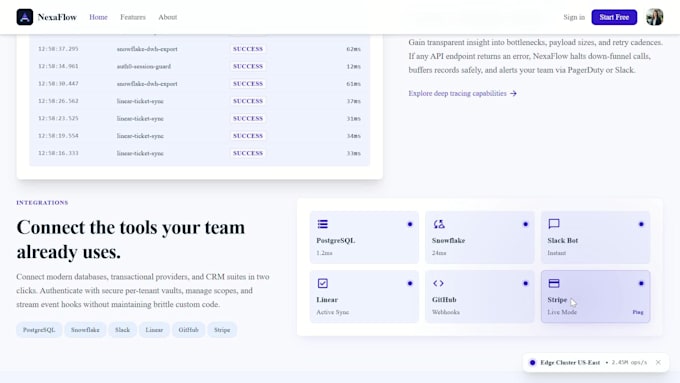This screenshot has height=383, width=680.
Task: Click the Stripe Live Mode card
Action: click(x=595, y=297)
